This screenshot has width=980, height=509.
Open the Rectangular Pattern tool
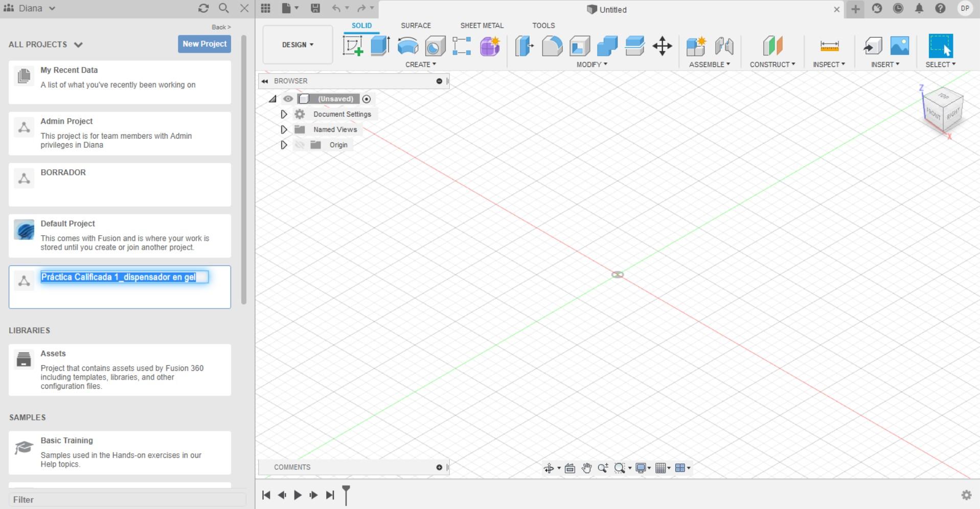[x=462, y=46]
